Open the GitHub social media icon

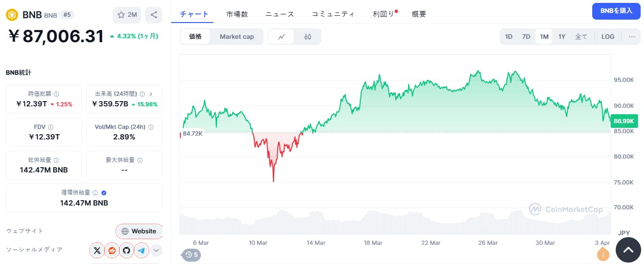127,250
